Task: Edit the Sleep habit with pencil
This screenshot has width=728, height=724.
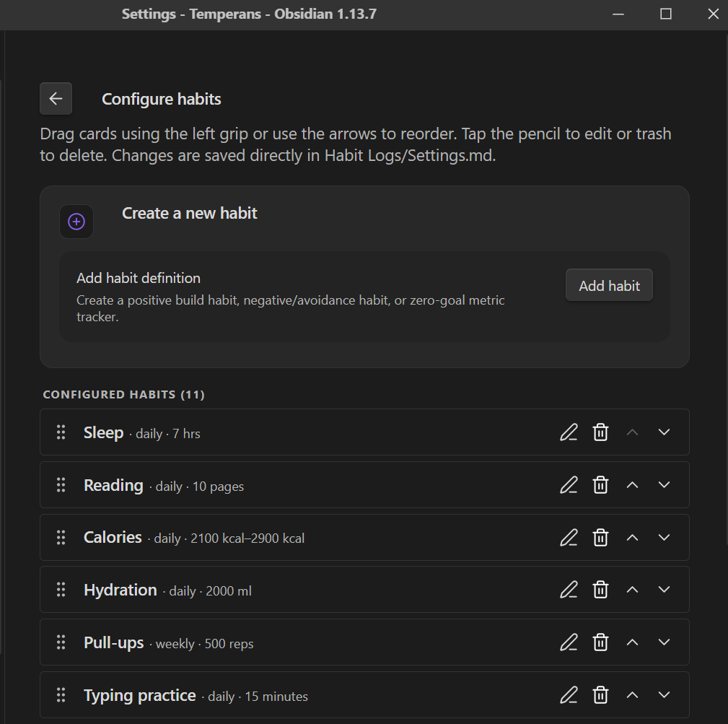Action: point(569,432)
